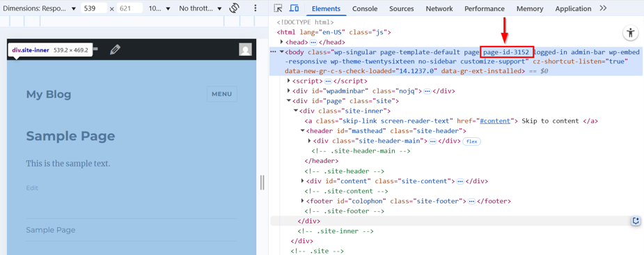Expand the ellipsis in wpadminbar div
This screenshot has height=255, width=644.
(427, 91)
